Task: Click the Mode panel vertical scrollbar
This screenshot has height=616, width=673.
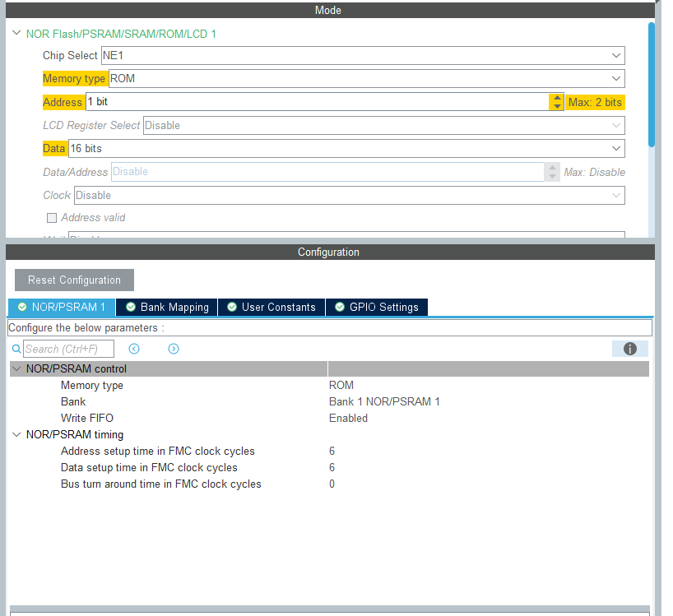Action: (652, 85)
